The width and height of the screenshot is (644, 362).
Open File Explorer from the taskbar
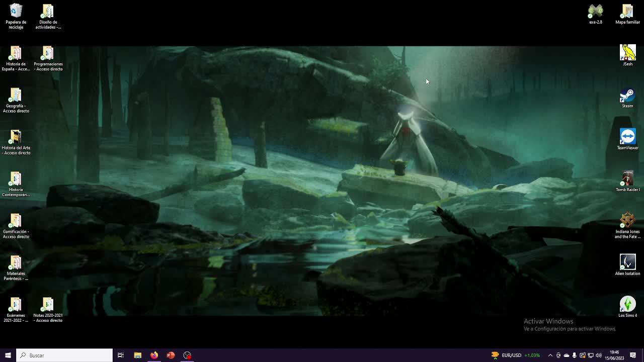[x=137, y=355]
